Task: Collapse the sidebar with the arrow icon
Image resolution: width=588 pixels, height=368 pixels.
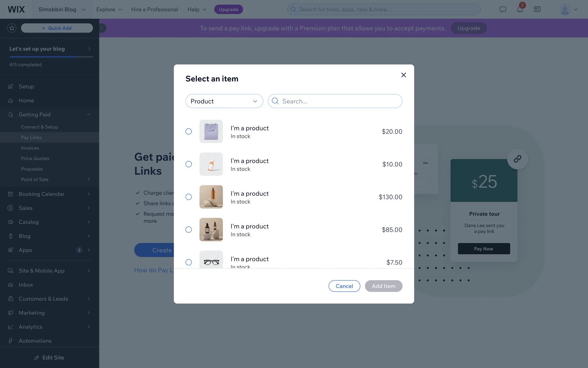Action: pyautogui.click(x=102, y=28)
